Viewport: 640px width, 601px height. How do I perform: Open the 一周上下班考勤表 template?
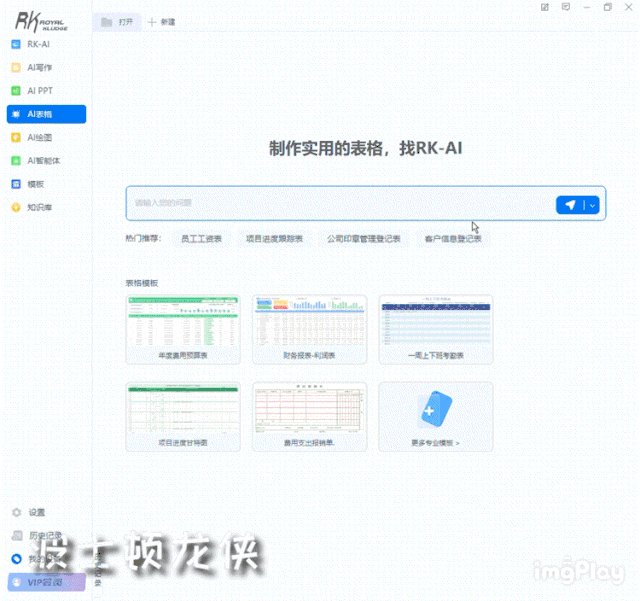(x=436, y=329)
